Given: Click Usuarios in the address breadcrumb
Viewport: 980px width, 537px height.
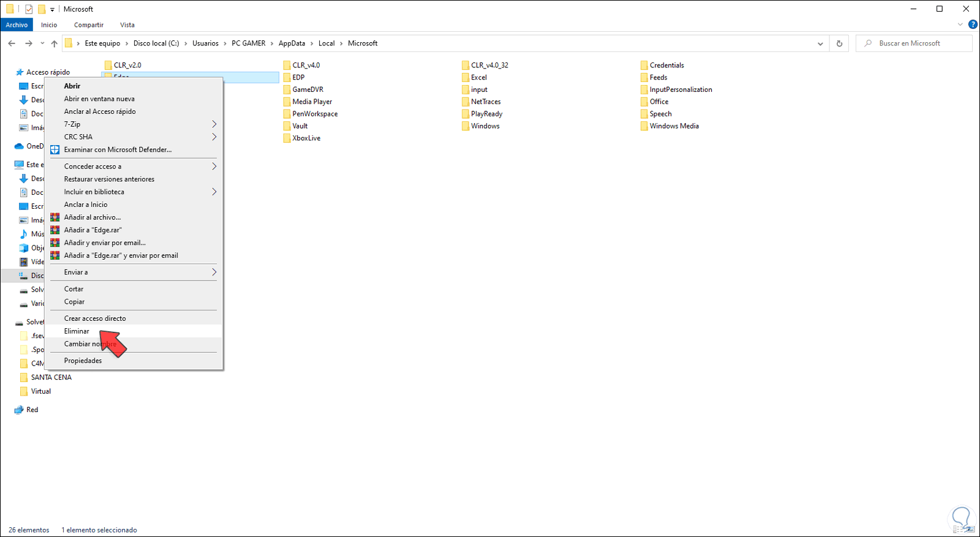Looking at the screenshot, I should [205, 43].
